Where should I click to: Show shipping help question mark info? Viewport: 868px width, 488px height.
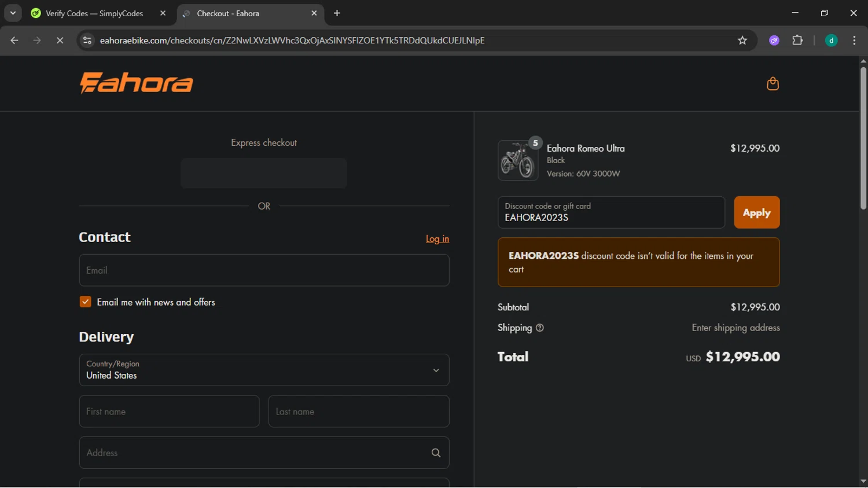(540, 328)
